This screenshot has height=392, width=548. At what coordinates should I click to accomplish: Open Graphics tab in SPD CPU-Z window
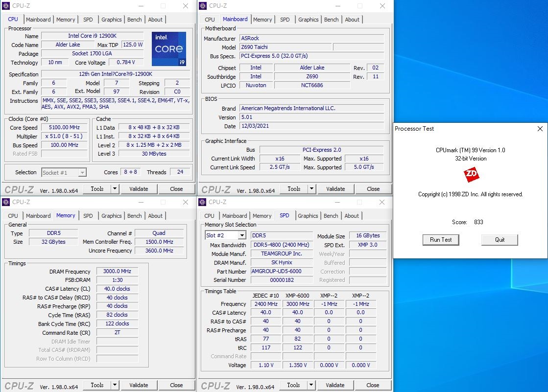[308, 216]
